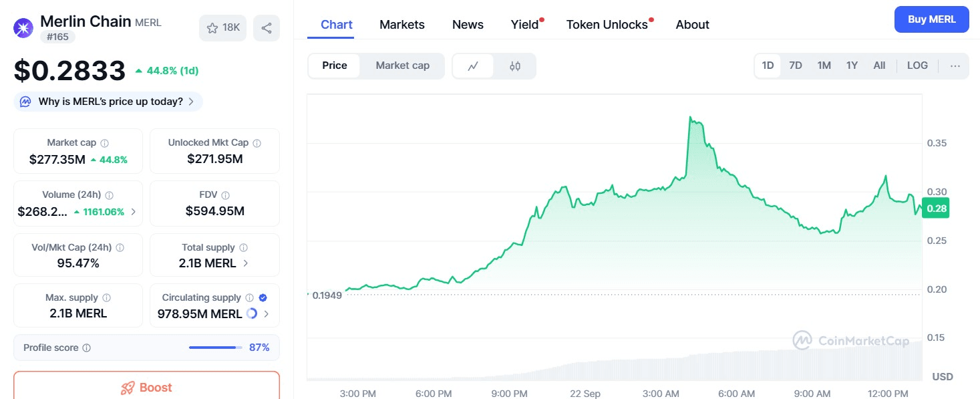Expand Total supply details chevron
This screenshot has height=399, width=980.
(x=245, y=263)
